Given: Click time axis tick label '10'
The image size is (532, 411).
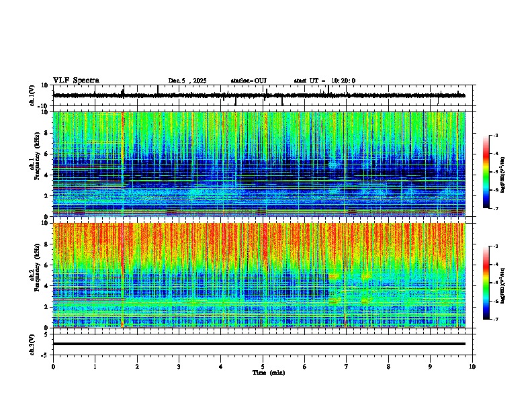Looking at the screenshot, I should (472, 367).
